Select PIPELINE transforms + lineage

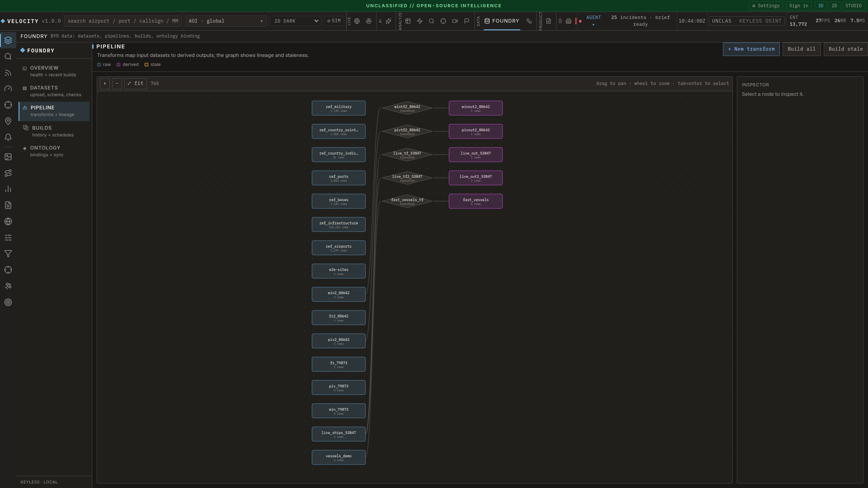tap(54, 111)
